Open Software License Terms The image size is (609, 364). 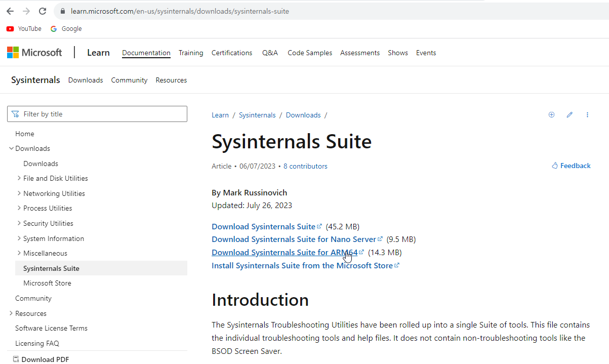51,328
